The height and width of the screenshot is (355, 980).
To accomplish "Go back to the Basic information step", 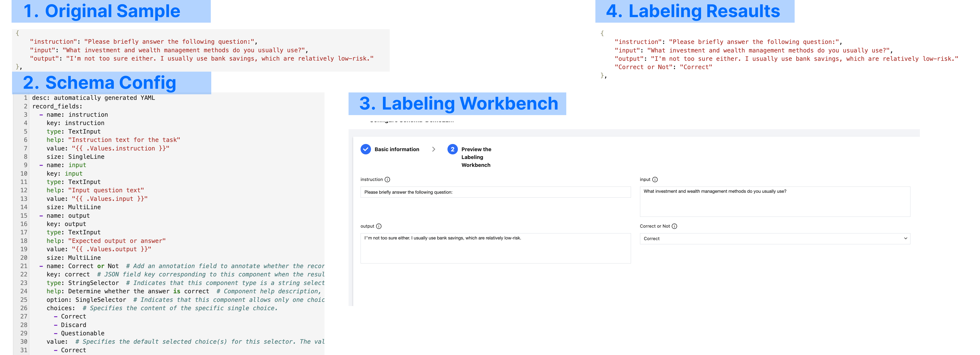I will (x=396, y=149).
